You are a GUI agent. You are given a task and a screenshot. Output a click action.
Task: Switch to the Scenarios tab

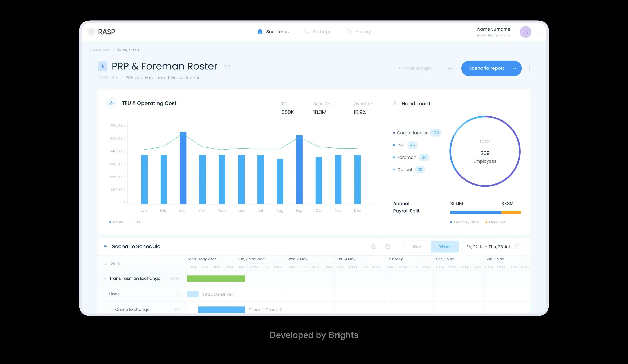coord(273,32)
